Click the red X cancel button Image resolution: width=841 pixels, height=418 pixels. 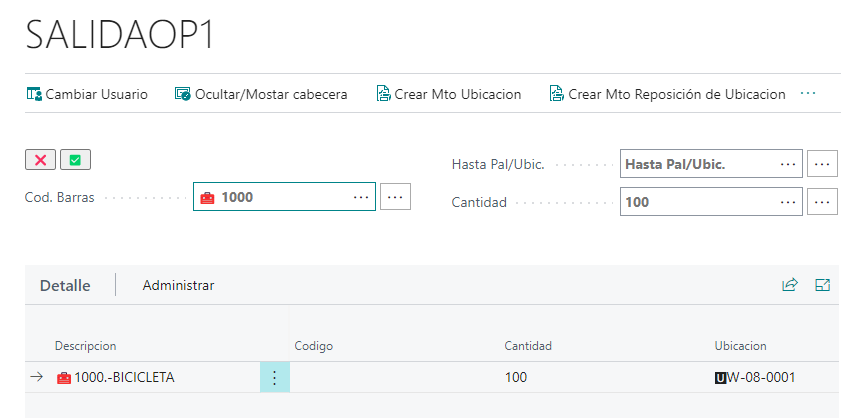40,160
